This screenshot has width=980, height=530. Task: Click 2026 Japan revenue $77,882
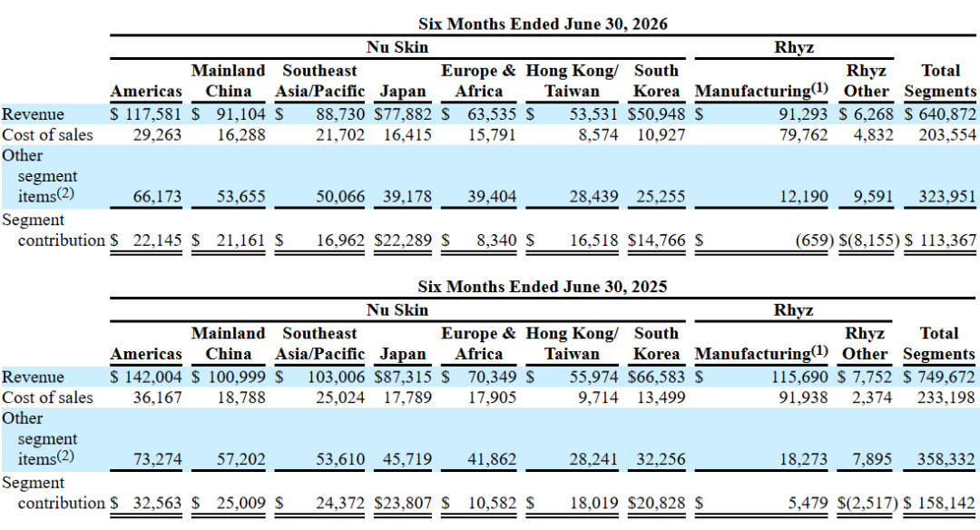coord(403,114)
